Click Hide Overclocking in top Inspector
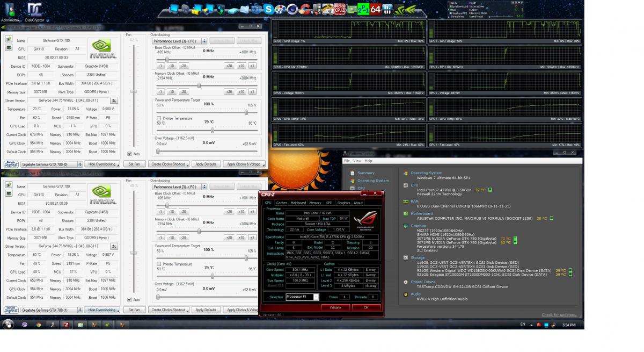This screenshot has height=352, width=644. tap(102, 164)
